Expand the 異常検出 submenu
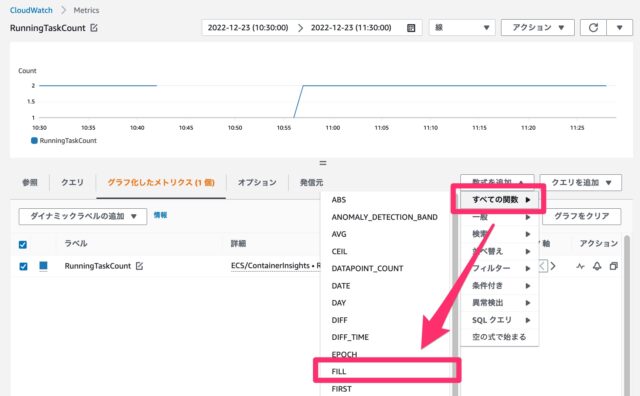The image size is (640, 396). point(500,303)
